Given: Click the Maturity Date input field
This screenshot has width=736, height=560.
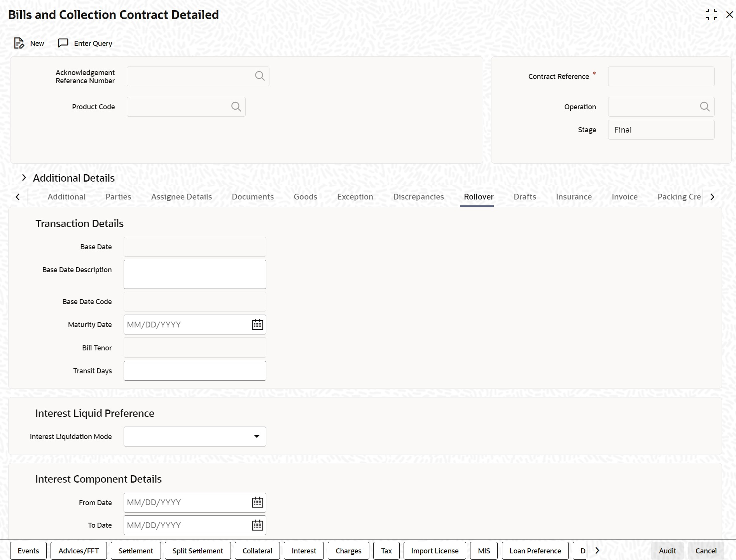Looking at the screenshot, I should pos(195,324).
